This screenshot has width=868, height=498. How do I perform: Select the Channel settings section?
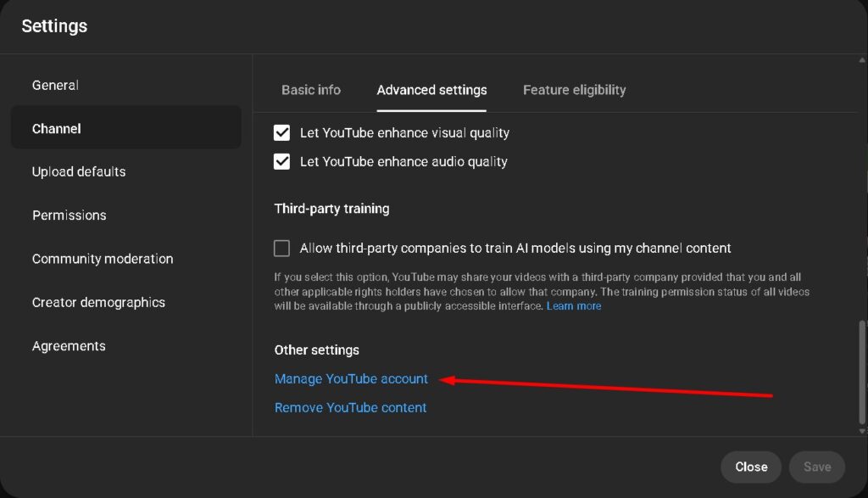point(126,128)
